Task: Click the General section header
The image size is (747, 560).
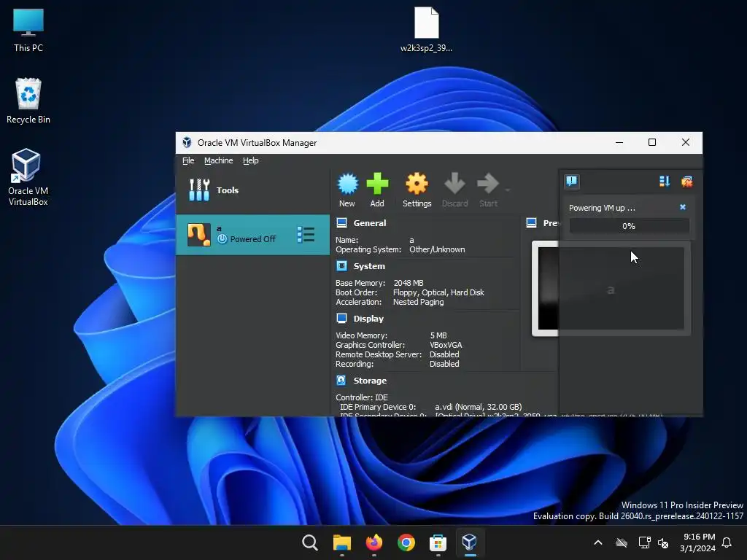Action: [x=370, y=223]
